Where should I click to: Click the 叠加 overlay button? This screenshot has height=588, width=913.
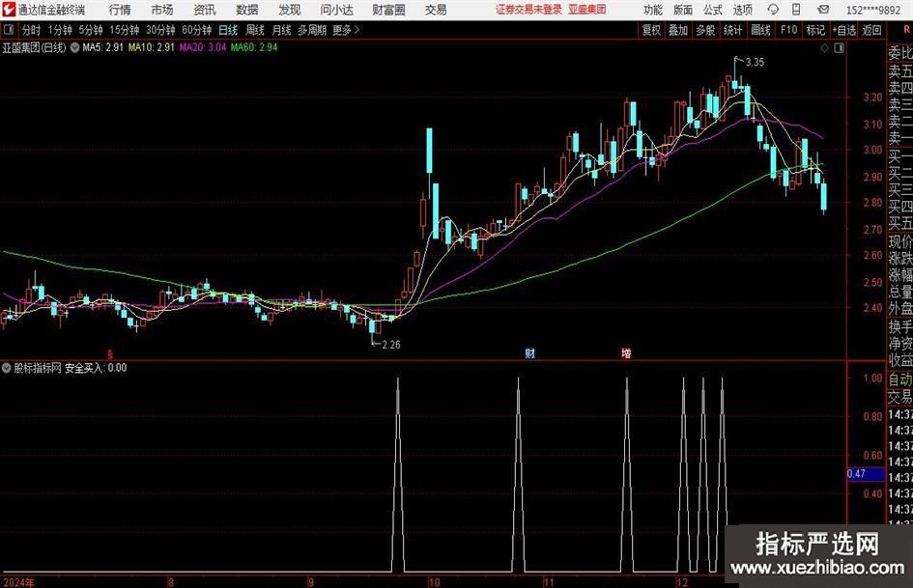678,30
